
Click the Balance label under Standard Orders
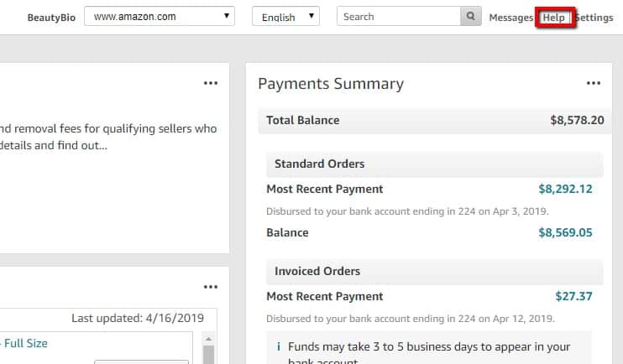point(287,232)
